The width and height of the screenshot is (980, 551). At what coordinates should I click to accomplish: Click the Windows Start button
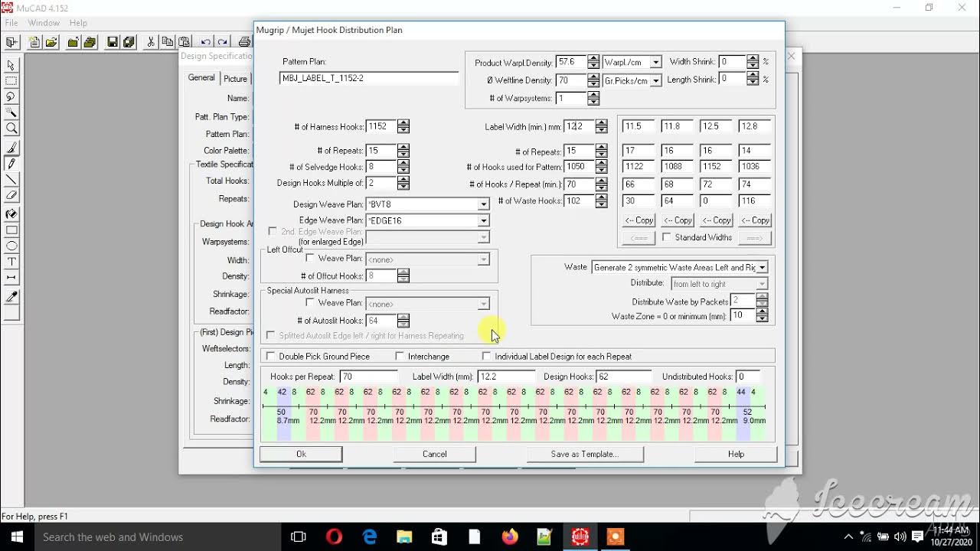[x=15, y=537]
